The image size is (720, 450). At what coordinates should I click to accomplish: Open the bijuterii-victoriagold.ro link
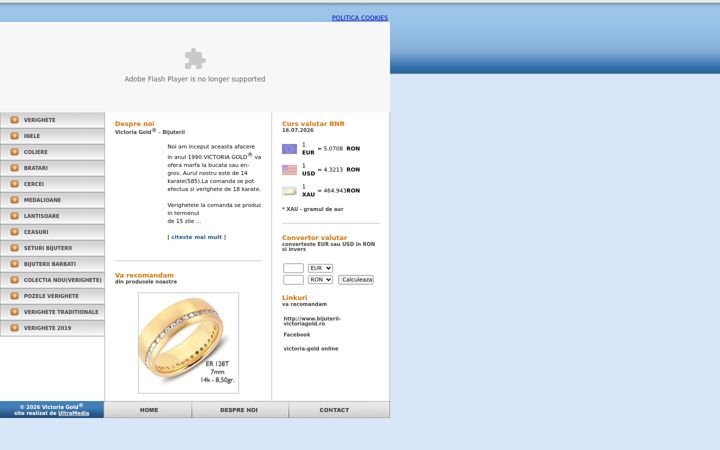(x=312, y=321)
